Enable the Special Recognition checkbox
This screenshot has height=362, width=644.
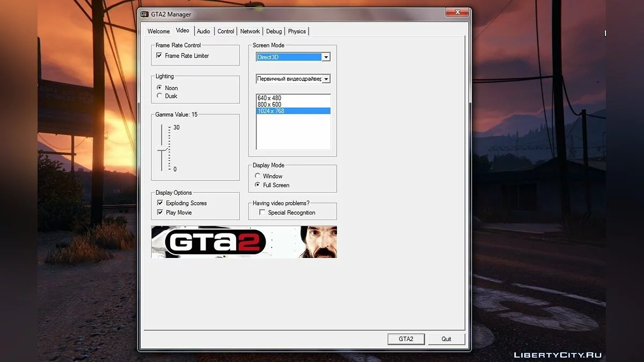tap(262, 212)
